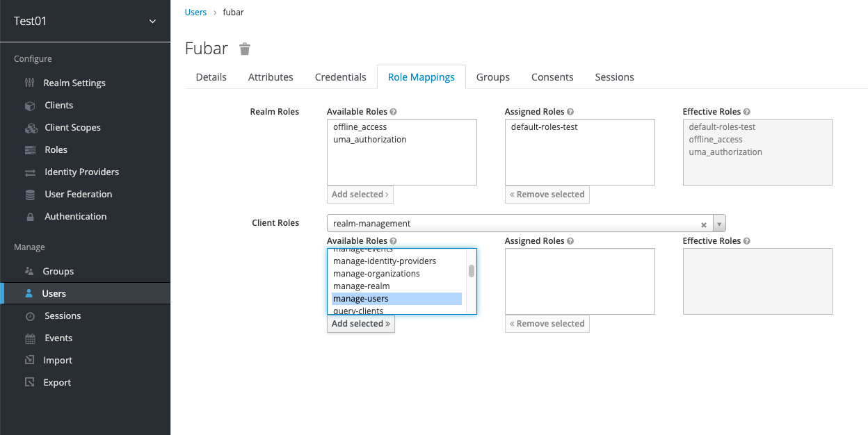
Task: Click the Realm Settings sliders icon
Action: tap(29, 83)
